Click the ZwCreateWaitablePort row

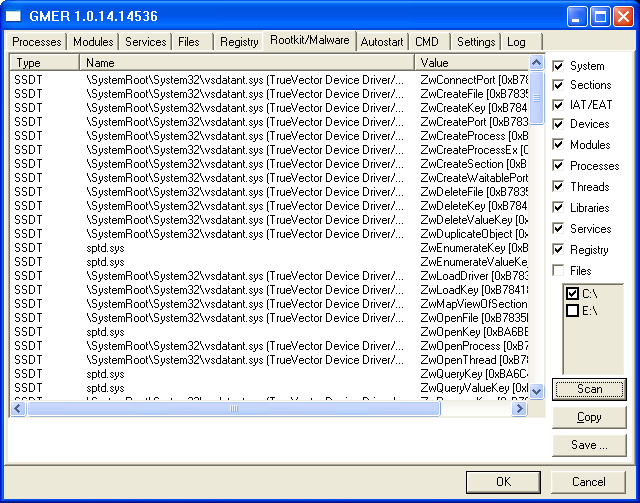[269, 178]
